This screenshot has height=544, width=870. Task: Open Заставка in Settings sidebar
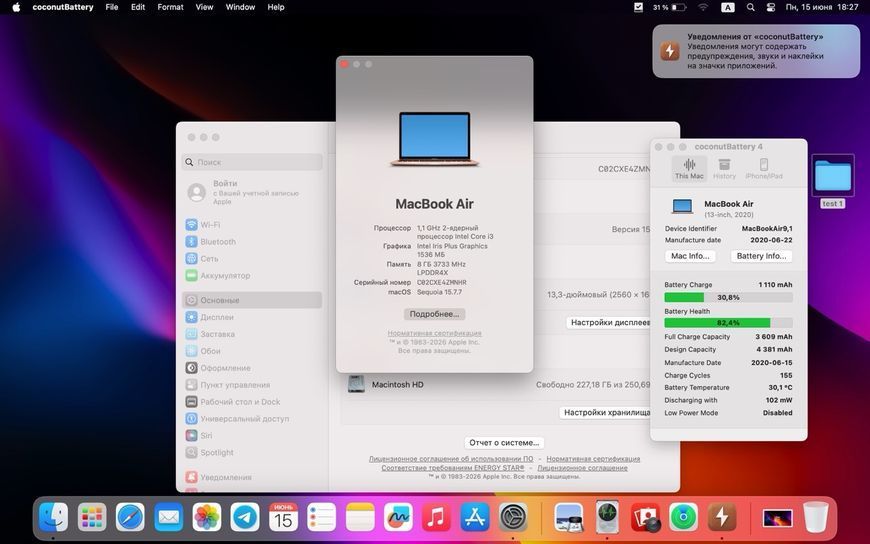[252, 334]
